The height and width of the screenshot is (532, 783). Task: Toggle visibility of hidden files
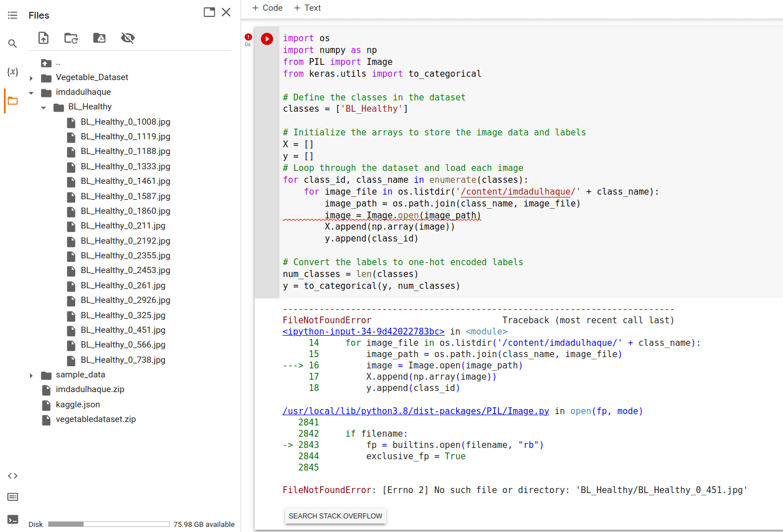(128, 38)
